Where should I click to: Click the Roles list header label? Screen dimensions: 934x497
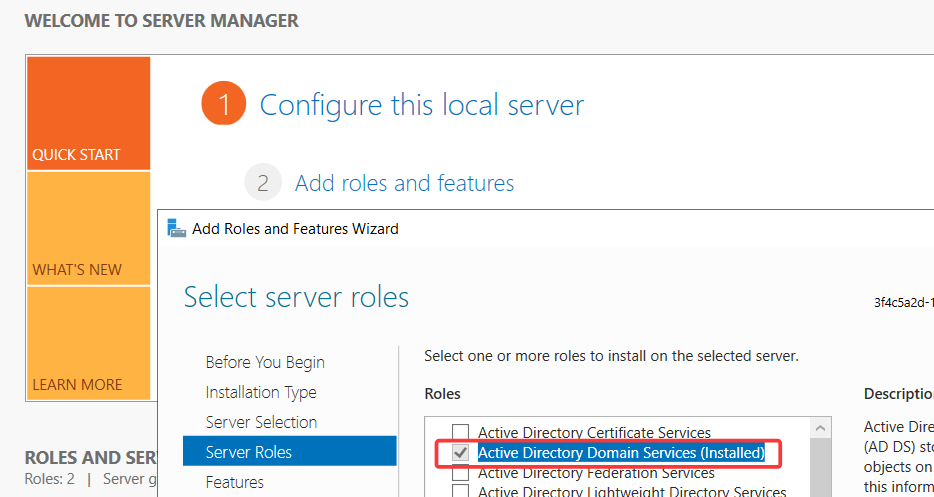coord(443,394)
